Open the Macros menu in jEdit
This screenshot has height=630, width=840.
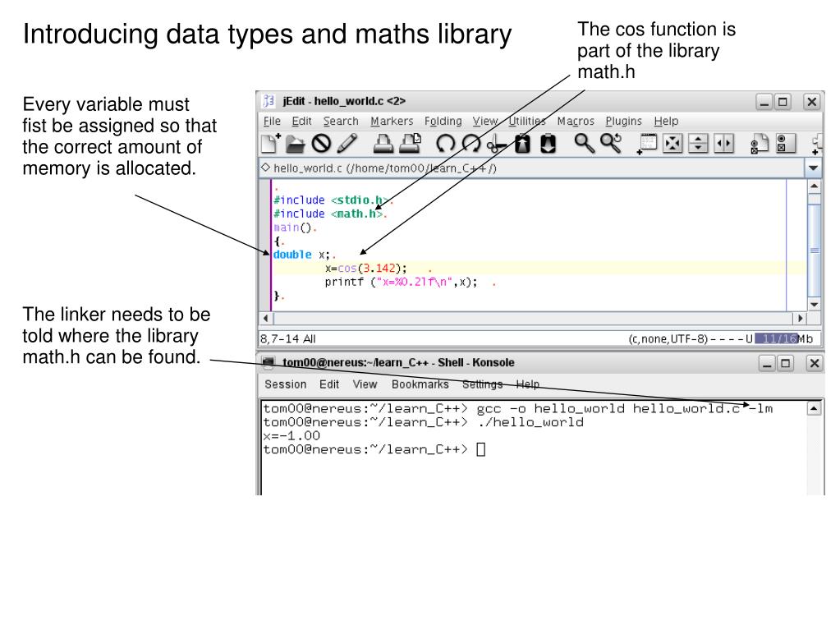coord(576,121)
